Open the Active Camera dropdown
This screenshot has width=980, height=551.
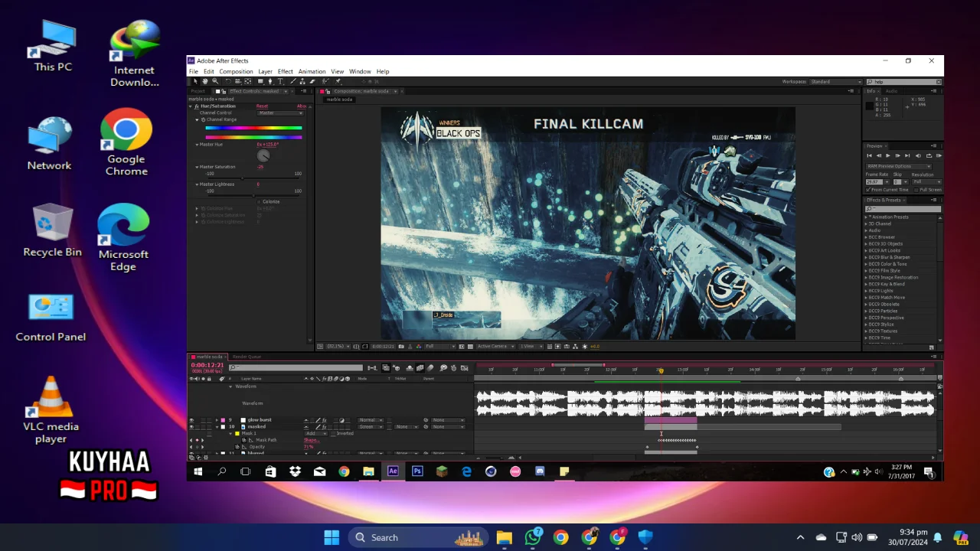[496, 347]
